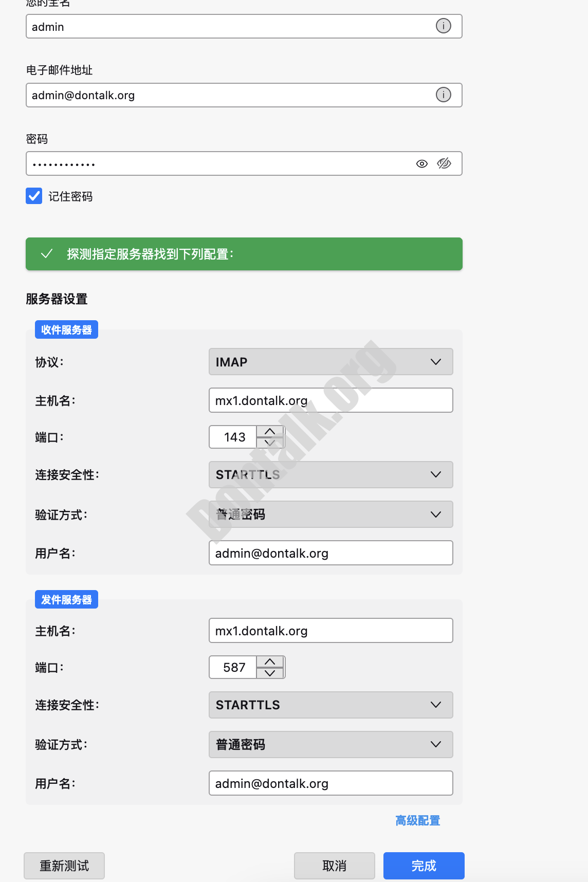Decrease incoming port 143 with down arrow

(x=270, y=443)
